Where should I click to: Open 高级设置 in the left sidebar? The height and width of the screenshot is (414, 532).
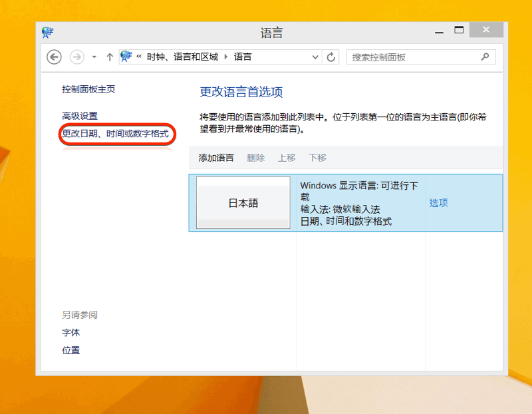tap(80, 116)
